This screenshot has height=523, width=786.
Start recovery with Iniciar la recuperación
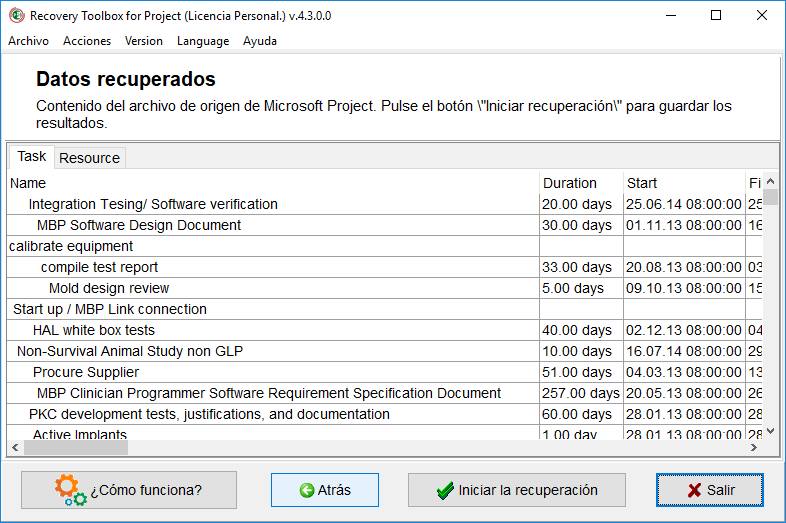[517, 490]
